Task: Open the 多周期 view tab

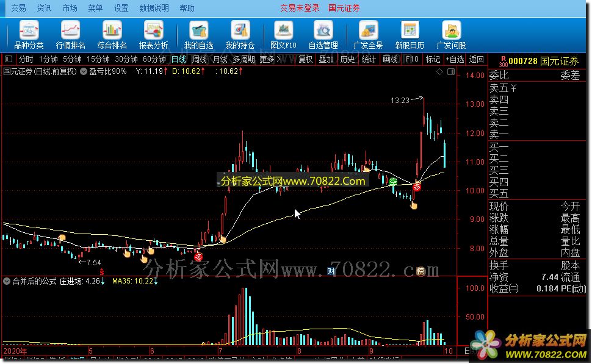Action: coord(244,59)
